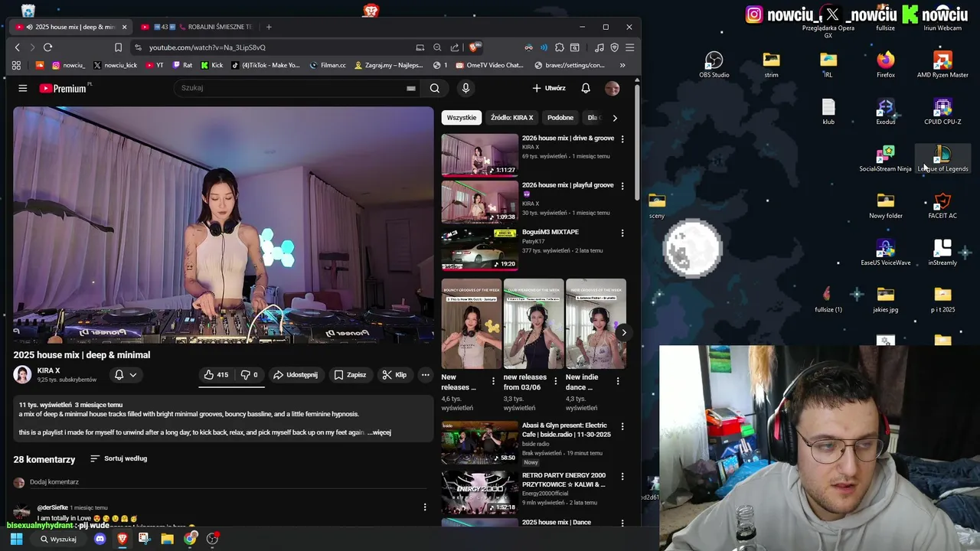Show next filter chips with right arrow

tap(615, 118)
